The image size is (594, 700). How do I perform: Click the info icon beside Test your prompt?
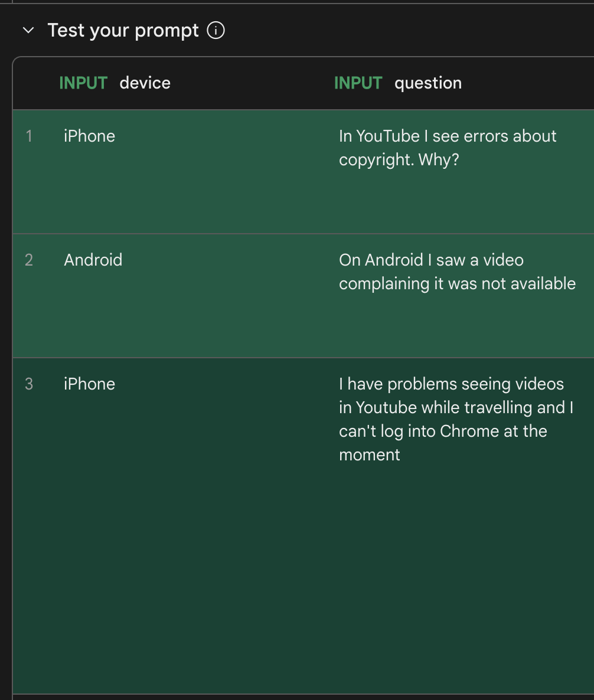(216, 30)
